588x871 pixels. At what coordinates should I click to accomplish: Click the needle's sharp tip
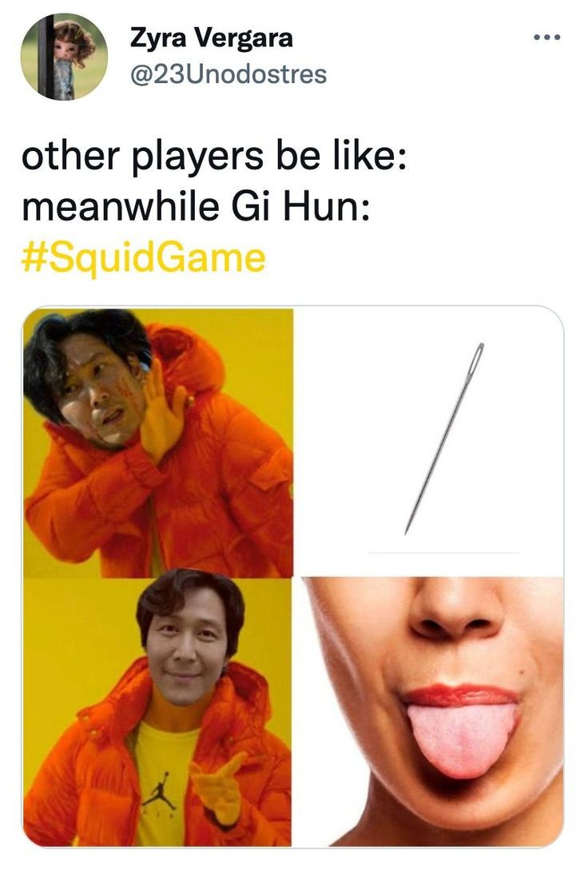tap(407, 529)
